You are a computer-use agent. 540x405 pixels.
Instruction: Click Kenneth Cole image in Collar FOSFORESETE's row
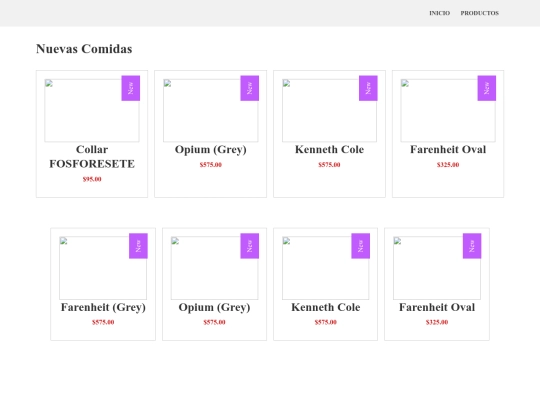[x=329, y=111]
